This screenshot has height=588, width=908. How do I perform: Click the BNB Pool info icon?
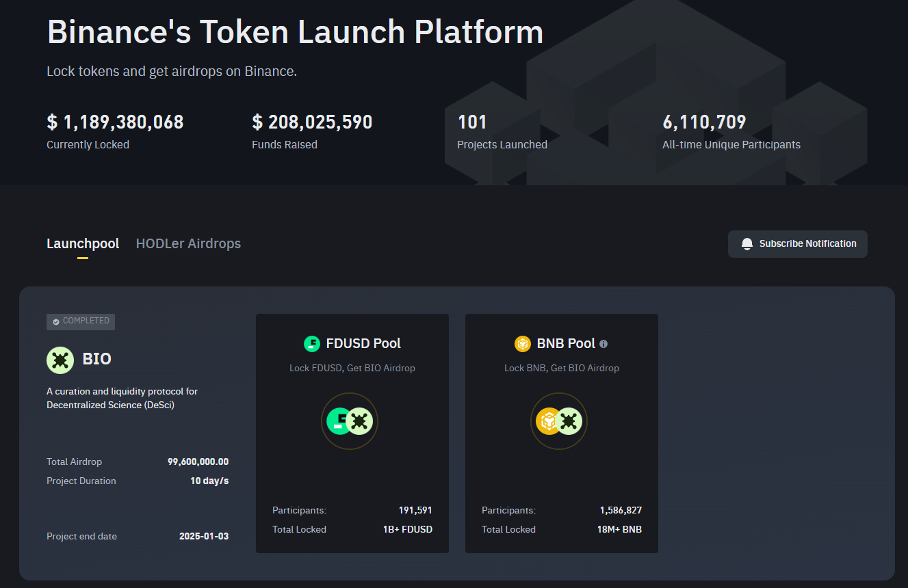(604, 344)
